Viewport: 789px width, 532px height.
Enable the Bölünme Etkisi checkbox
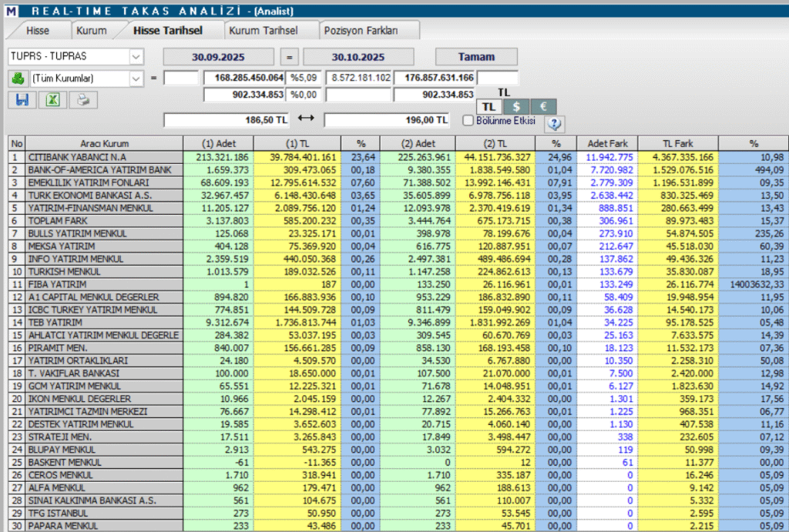point(468,120)
